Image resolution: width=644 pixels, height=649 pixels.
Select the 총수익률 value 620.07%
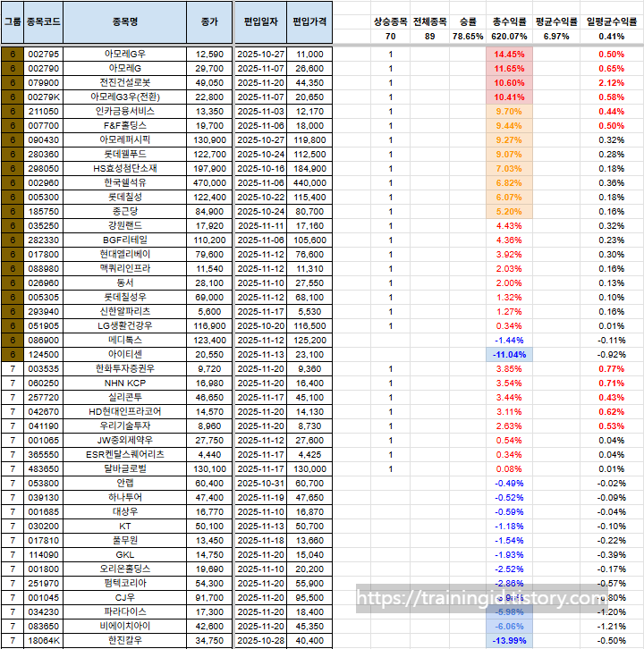509,37
